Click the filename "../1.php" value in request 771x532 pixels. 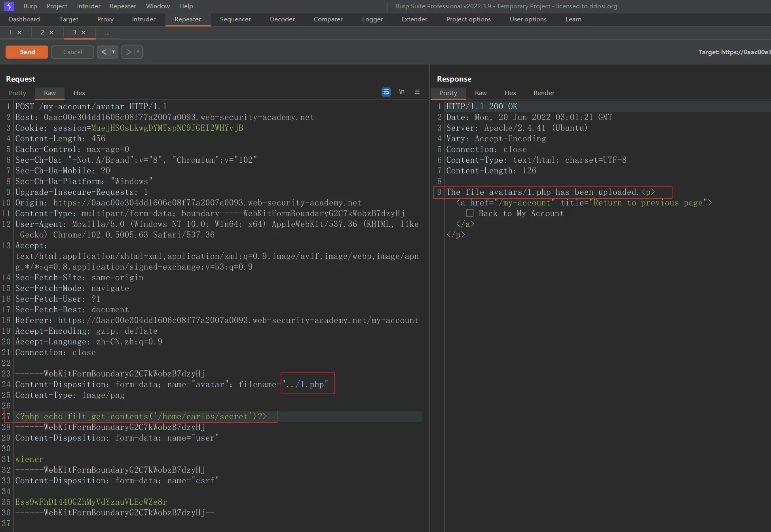pos(305,384)
